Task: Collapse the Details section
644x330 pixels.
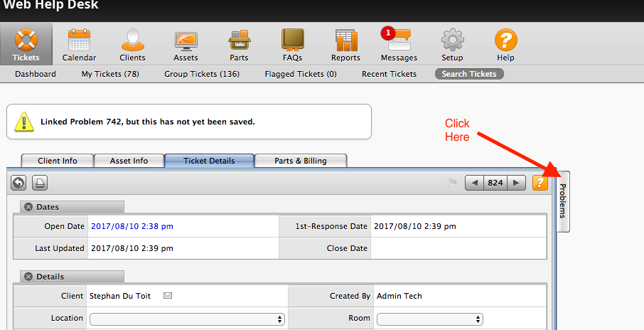Action: click(x=28, y=277)
